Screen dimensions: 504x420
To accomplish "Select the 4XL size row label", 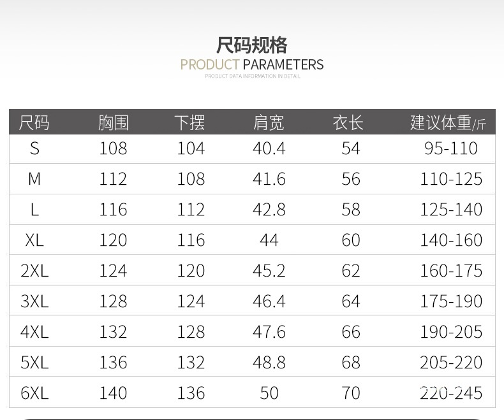I will [x=34, y=332].
